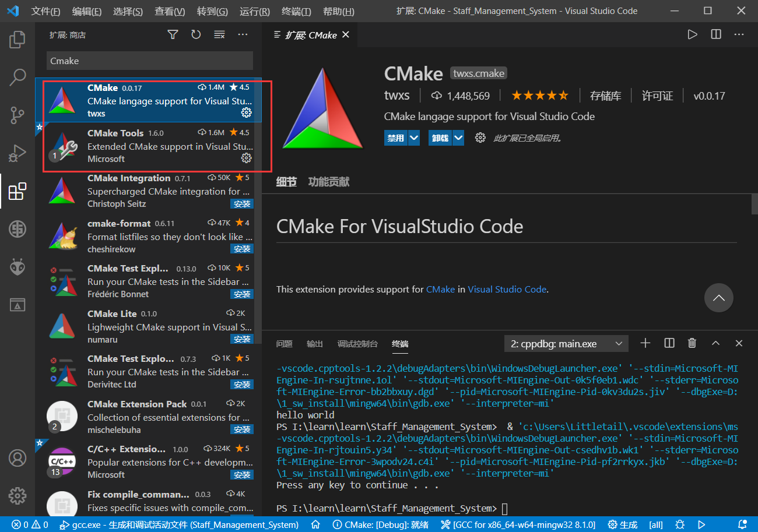Select the CMake: [Debug] status bar item
758x532 pixels.
pos(381,524)
